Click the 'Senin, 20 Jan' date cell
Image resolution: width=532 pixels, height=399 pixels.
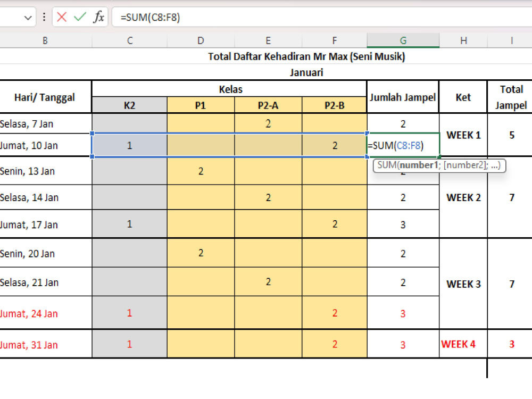click(x=45, y=253)
